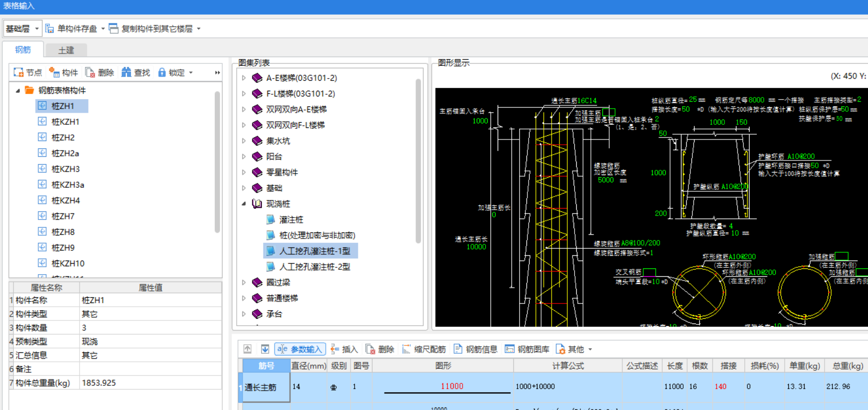Click the component tree vertical scrollbar
Viewport: 868px width, 410px height.
tap(217, 163)
